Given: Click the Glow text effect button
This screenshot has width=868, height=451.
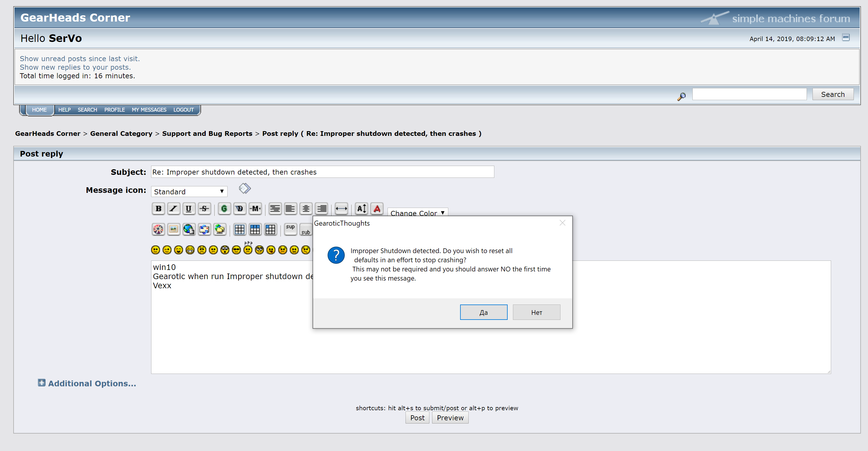Looking at the screenshot, I should point(224,209).
